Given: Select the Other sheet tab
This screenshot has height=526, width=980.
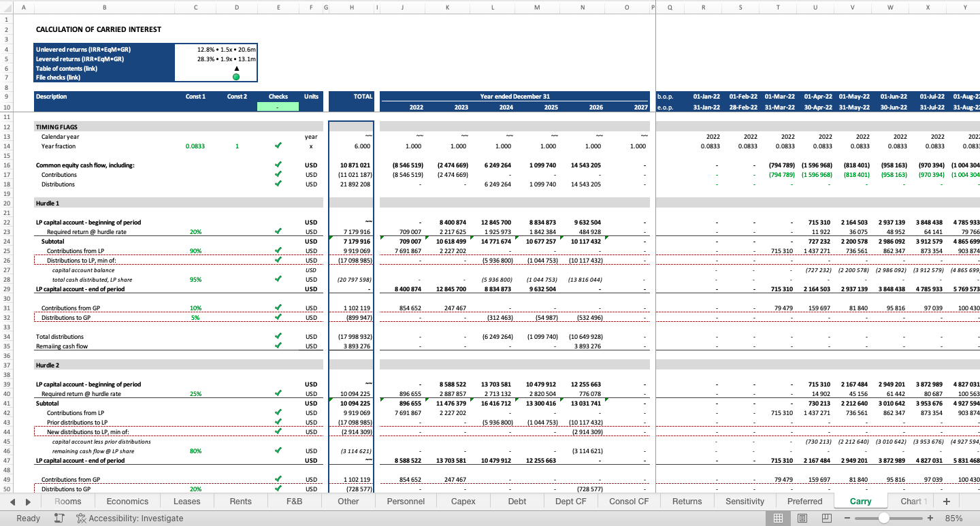Looking at the screenshot, I should point(348,502).
